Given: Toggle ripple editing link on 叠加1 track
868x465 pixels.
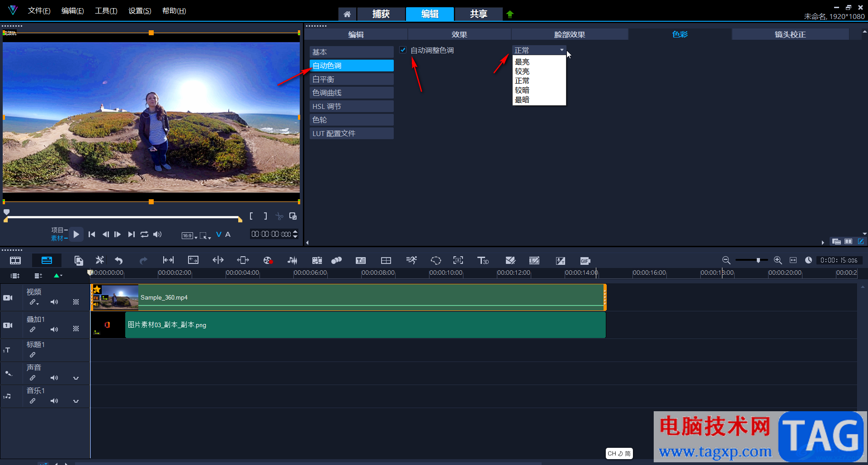Looking at the screenshot, I should click(33, 329).
